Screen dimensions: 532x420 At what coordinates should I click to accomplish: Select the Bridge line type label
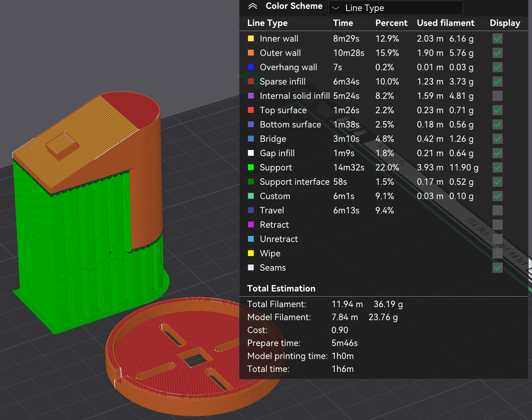point(273,139)
